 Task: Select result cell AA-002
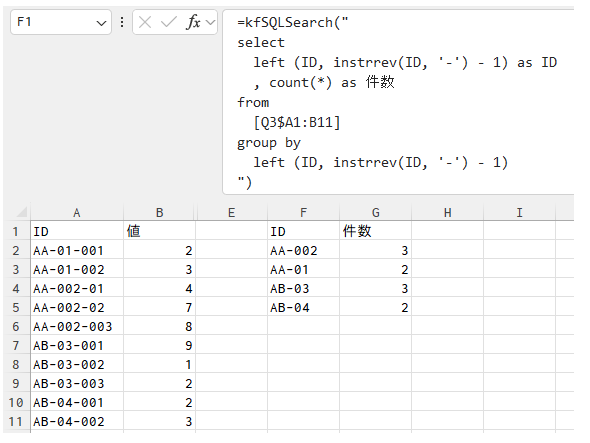click(x=303, y=250)
